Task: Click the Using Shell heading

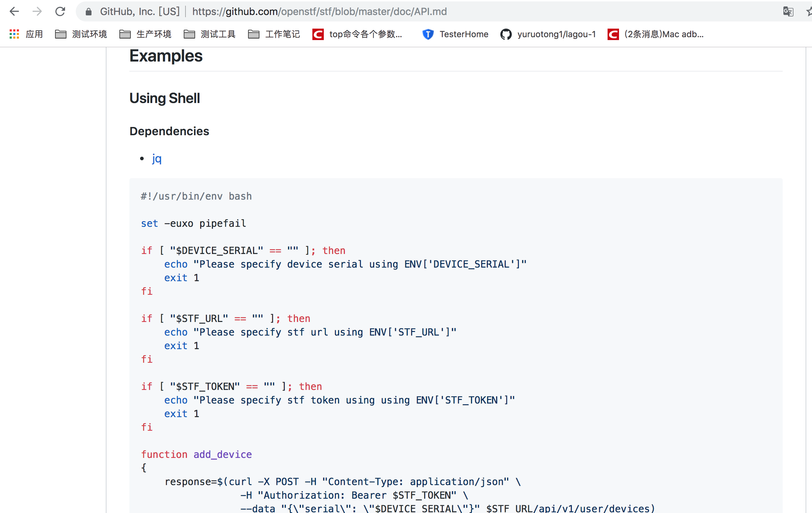Action: 164,98
